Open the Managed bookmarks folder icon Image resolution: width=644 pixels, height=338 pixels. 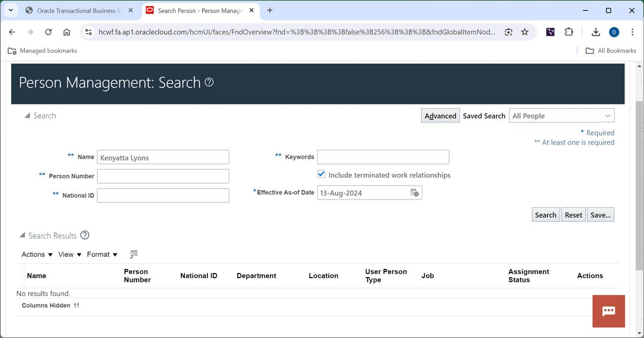tap(11, 50)
